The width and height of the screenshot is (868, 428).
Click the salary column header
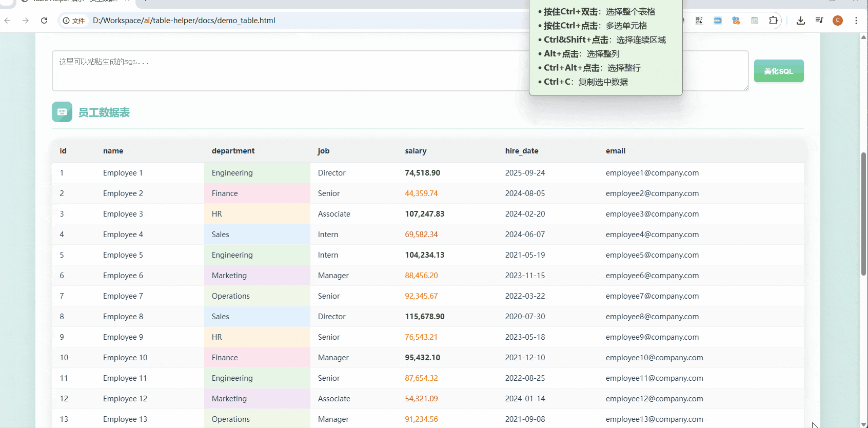coord(416,151)
